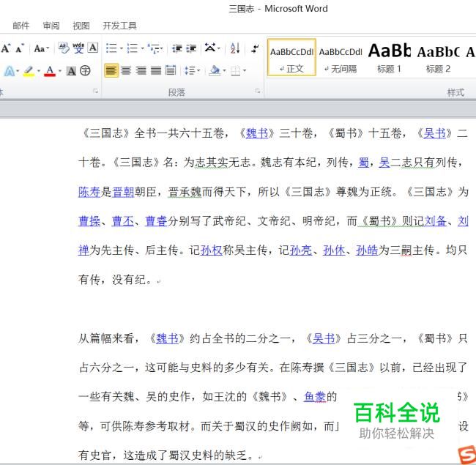This screenshot has width=476, height=465.
Task: Apply the 标题 1 style
Action: click(x=389, y=57)
